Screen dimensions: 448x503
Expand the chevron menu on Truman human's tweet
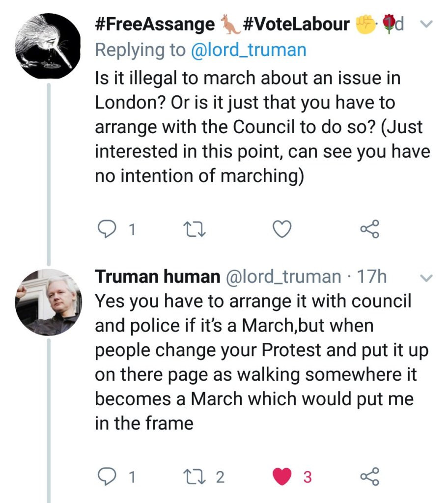pos(426,278)
